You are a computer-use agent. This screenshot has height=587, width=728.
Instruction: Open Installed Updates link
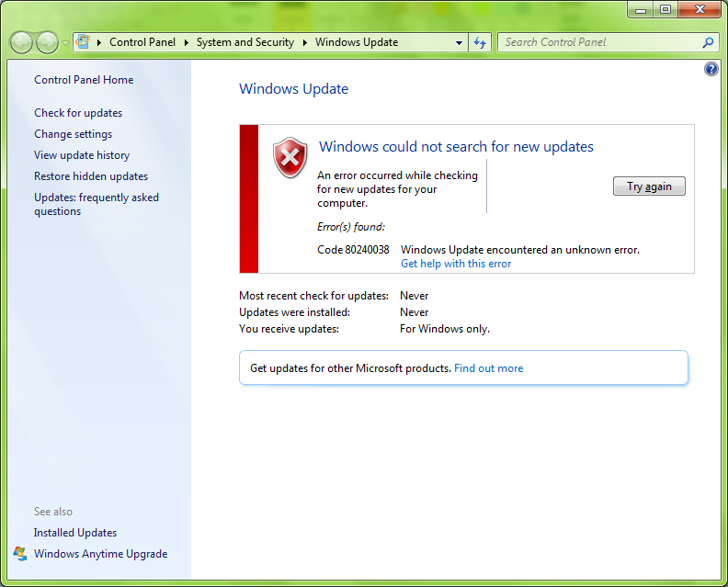(x=74, y=533)
